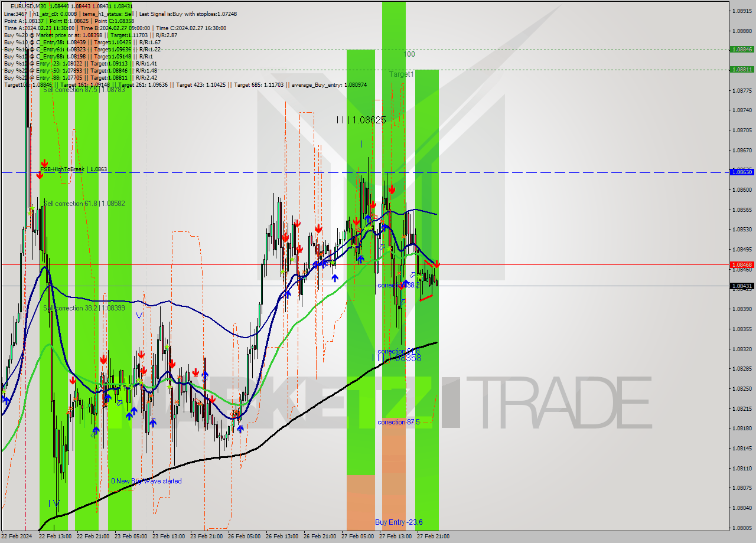This screenshot has height=543, width=756.
Task: Click the 'C_Entry88: 1.08198' buy line
Action: click(79, 56)
